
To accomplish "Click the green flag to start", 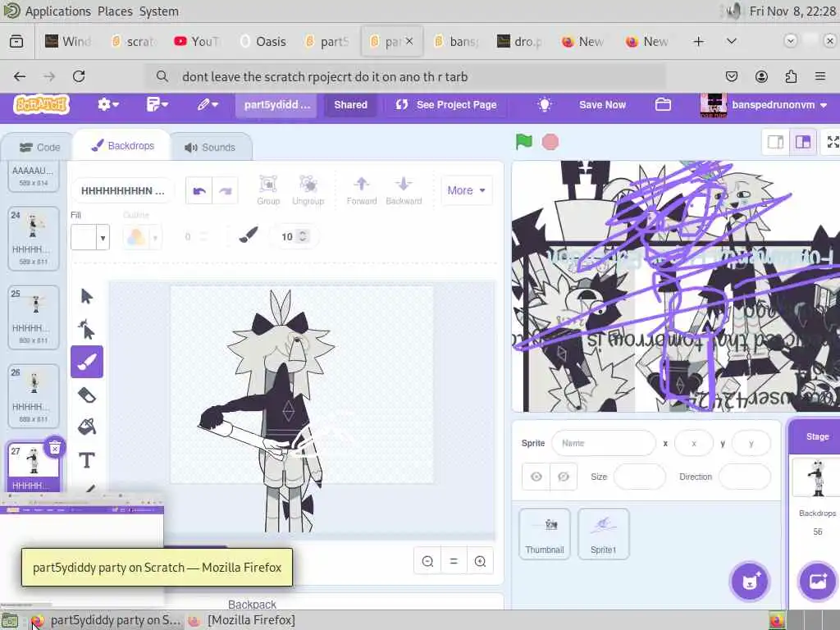I will [523, 142].
